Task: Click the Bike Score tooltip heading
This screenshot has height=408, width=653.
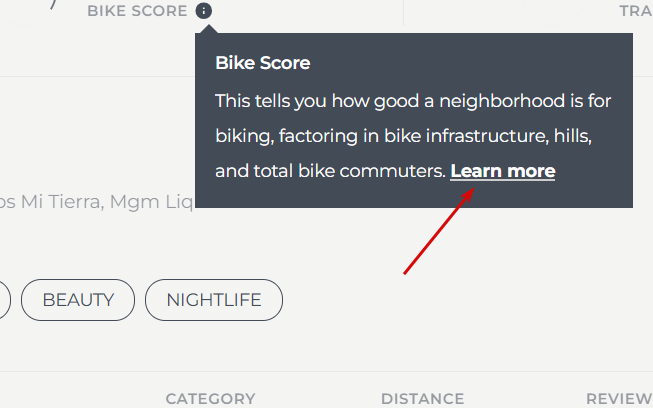Action: pos(263,63)
